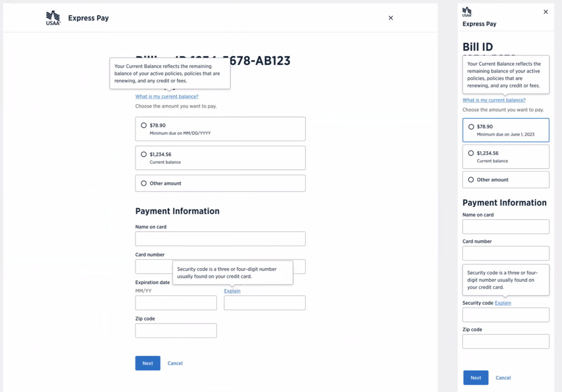The height and width of the screenshot is (392, 562).
Task: Select Other amount radio in desktop layout
Action: click(x=144, y=183)
